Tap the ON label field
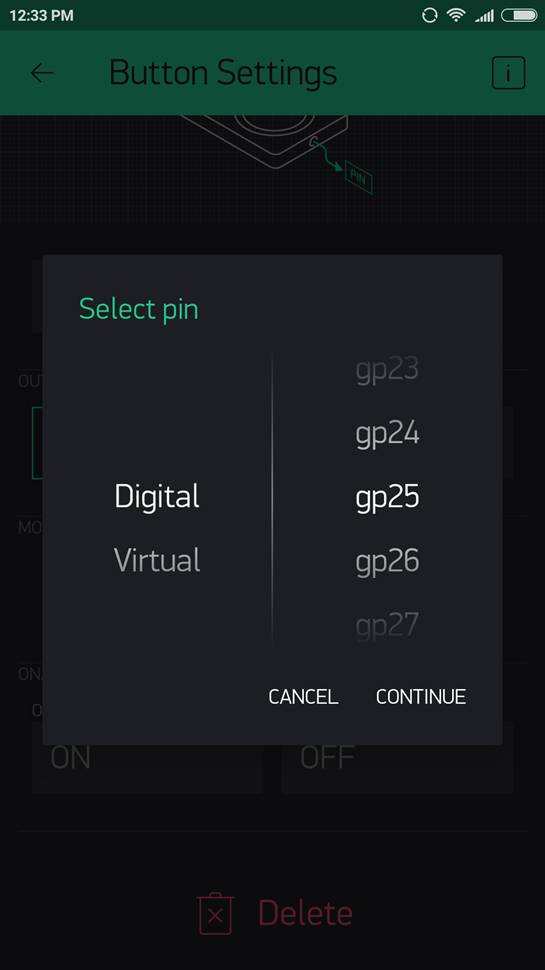 (148, 758)
